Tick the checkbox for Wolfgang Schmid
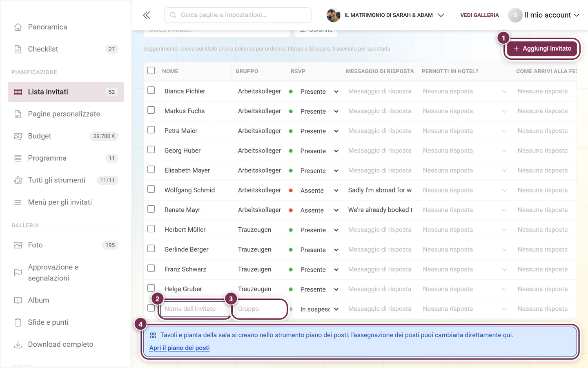 151,189
